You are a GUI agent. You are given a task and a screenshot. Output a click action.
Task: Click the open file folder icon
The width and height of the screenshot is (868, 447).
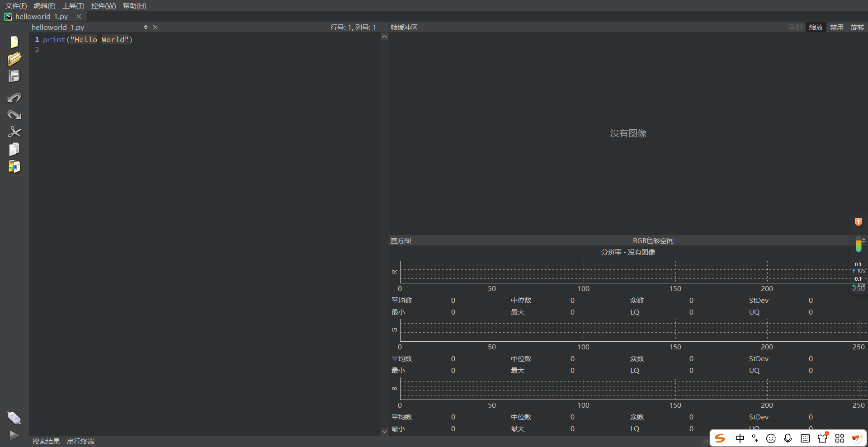tap(14, 59)
